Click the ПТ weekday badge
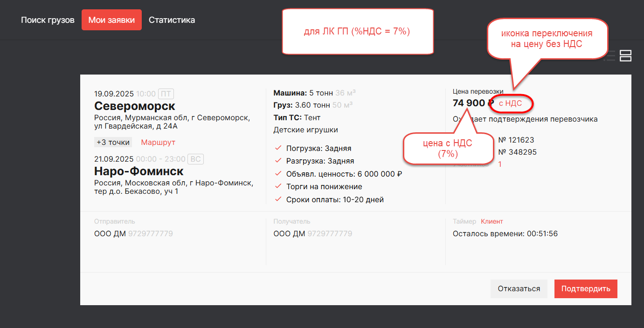Screen dimensions: 644x328 pyautogui.click(x=166, y=94)
